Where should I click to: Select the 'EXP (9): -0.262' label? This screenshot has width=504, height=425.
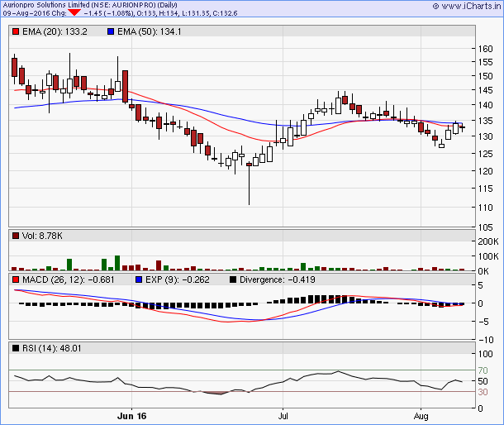pos(178,279)
